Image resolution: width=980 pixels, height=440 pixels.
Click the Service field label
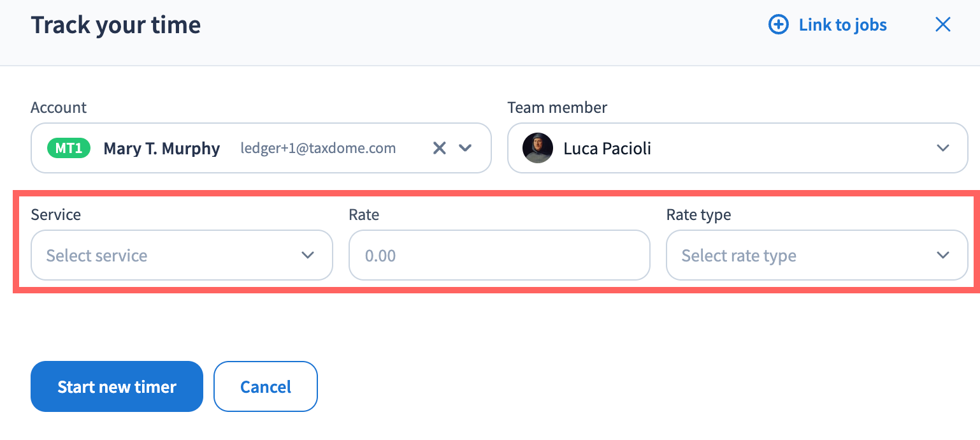tap(55, 215)
